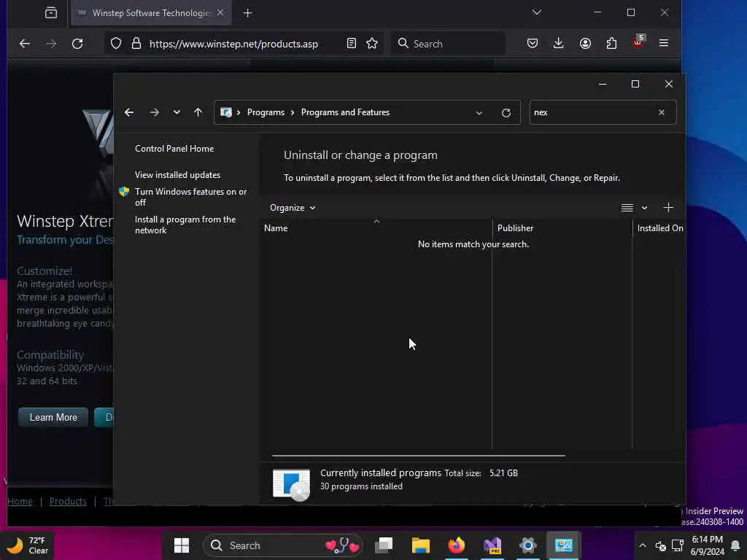Open View installed updates link
This screenshot has height=560, width=747.
coord(177,175)
